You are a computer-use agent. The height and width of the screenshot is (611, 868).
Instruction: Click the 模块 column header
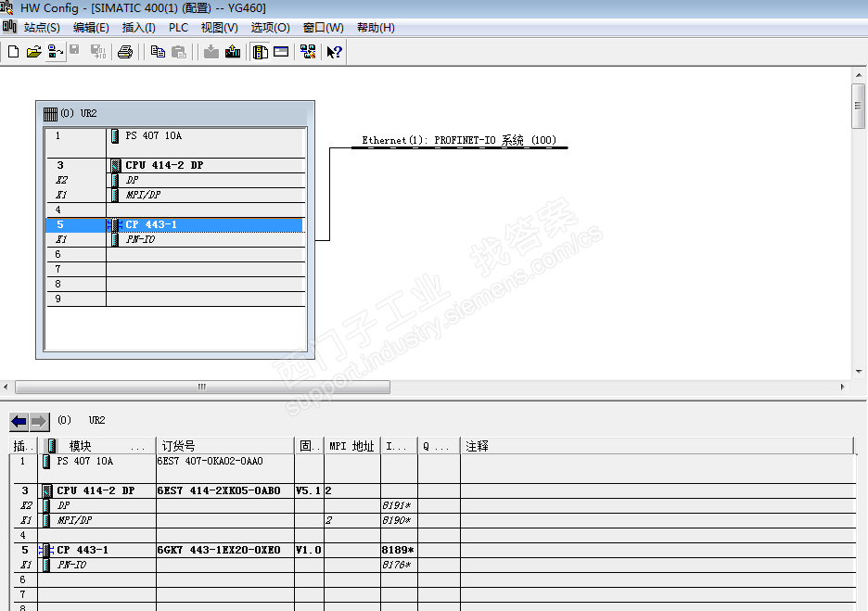click(96, 446)
